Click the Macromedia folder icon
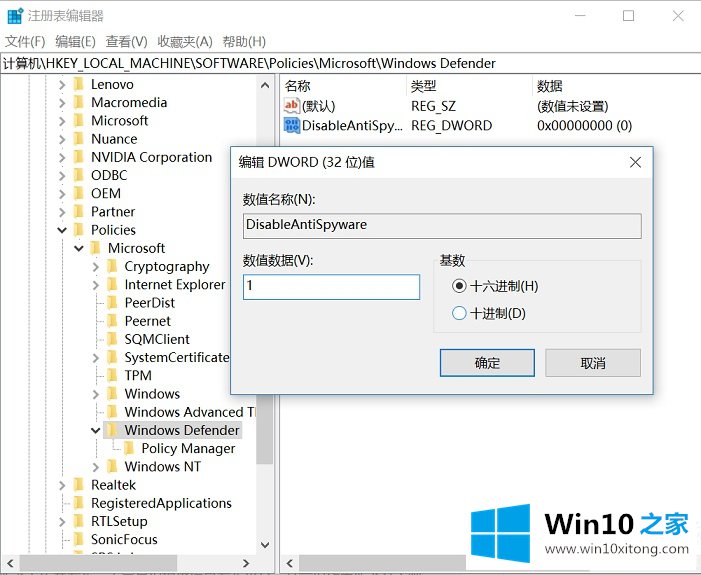Viewport: 701px width, 575px height. [x=79, y=102]
